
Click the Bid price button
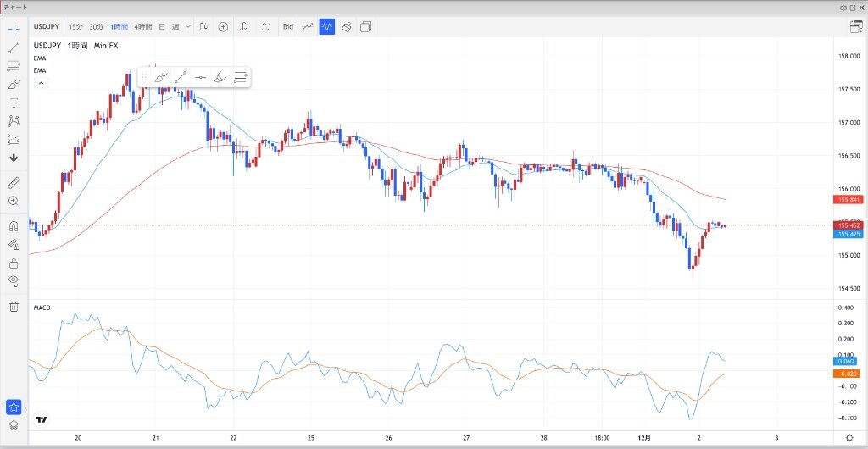[287, 27]
